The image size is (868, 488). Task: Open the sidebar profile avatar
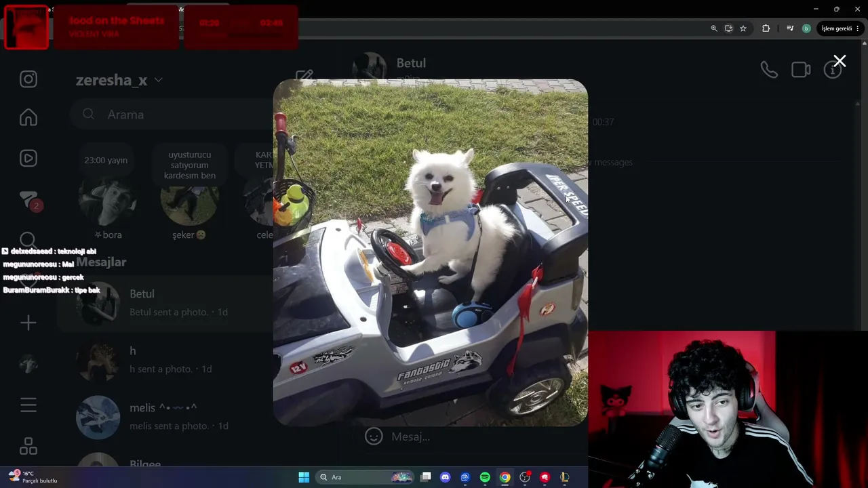click(28, 364)
